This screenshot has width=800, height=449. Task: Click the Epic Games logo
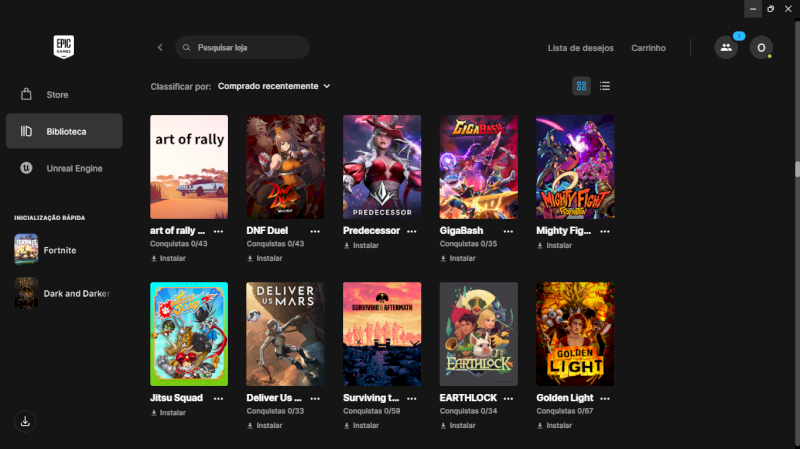tap(64, 47)
